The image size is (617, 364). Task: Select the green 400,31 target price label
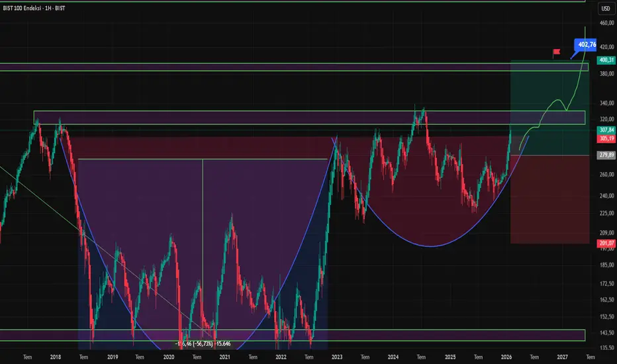click(x=606, y=60)
